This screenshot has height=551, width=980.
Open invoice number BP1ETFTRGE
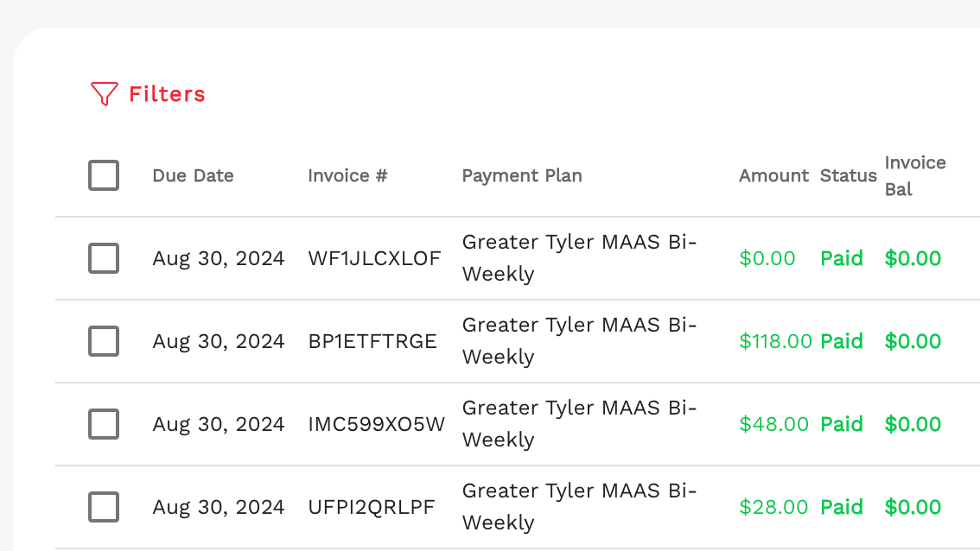pyautogui.click(x=372, y=341)
